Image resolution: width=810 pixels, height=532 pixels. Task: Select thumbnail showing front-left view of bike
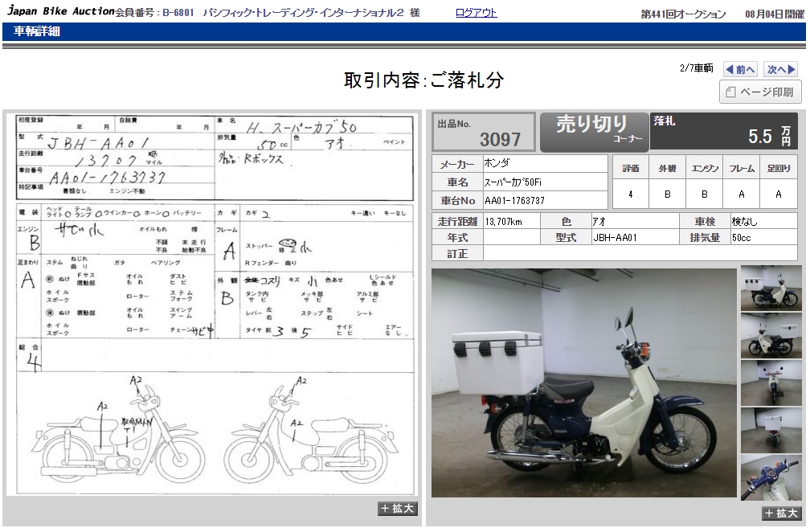[771, 336]
